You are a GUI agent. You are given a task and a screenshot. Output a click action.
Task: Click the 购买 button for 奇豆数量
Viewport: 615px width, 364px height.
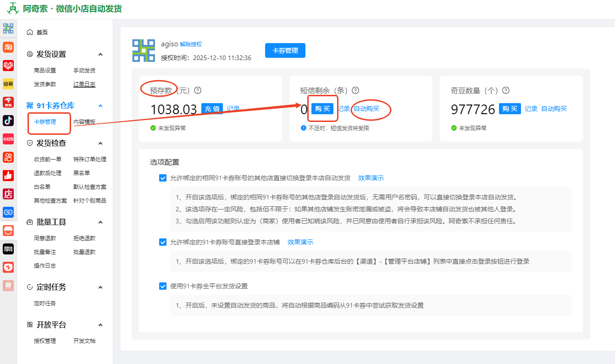coord(510,109)
